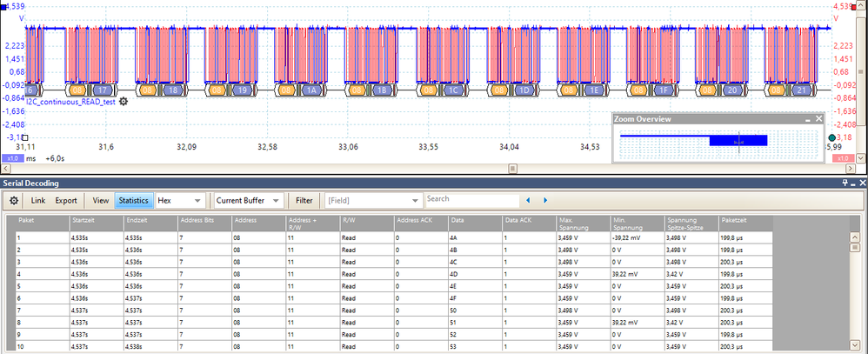Screen dimensions: 868x354
Task: Click the Endzeit column header
Action: [151, 224]
